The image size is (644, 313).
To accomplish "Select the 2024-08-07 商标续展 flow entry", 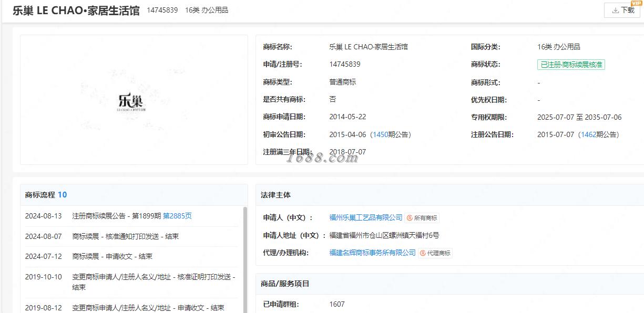I will [131, 236].
